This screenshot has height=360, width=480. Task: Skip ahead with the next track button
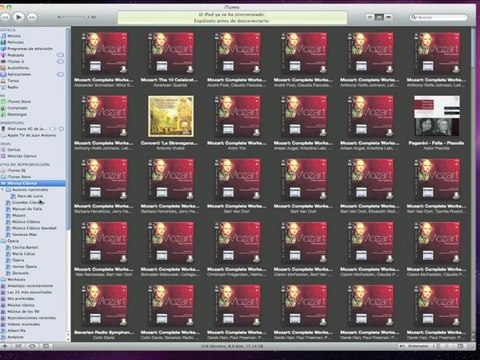click(32, 17)
